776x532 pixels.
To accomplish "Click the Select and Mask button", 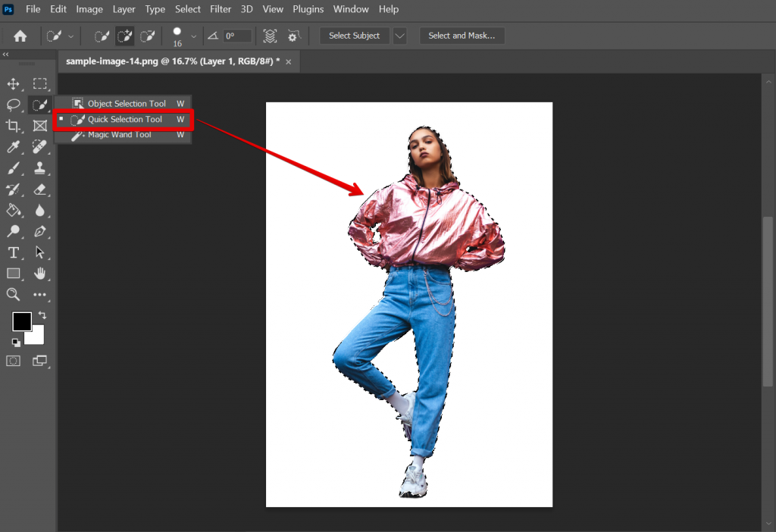I will 462,36.
